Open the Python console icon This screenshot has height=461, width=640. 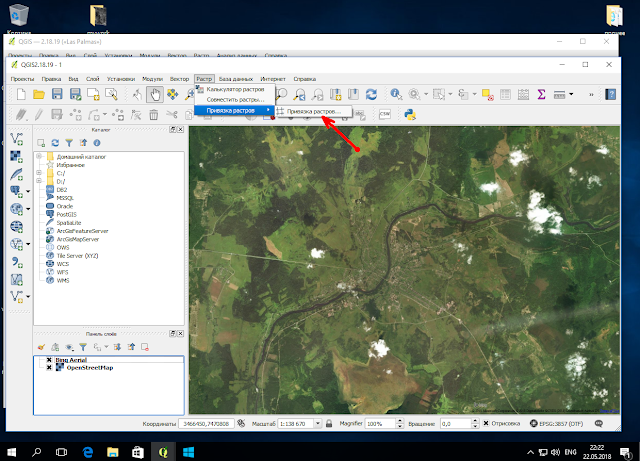click(410, 114)
